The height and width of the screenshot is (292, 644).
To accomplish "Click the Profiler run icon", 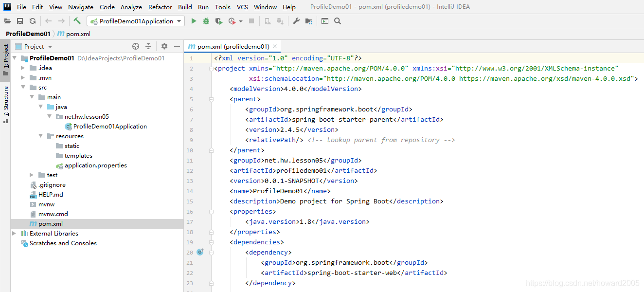I will 232,21.
